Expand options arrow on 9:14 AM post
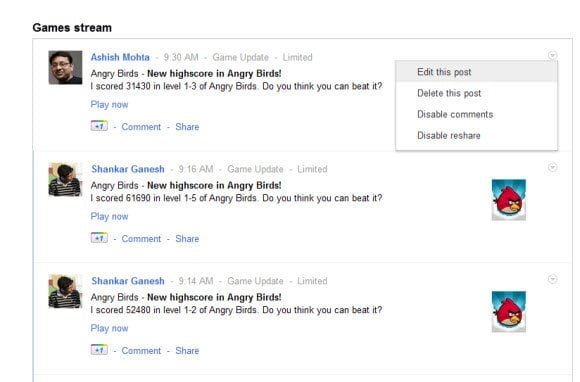580x382 pixels. [552, 279]
